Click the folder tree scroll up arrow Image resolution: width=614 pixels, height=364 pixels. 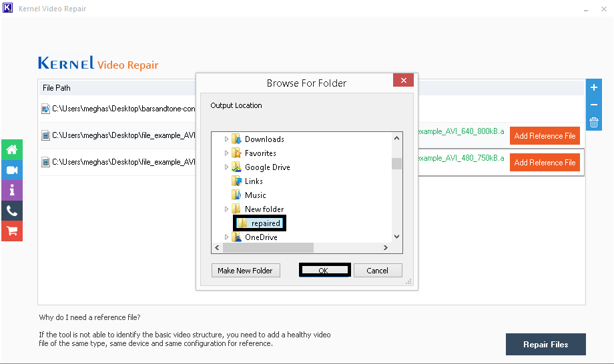click(396, 138)
